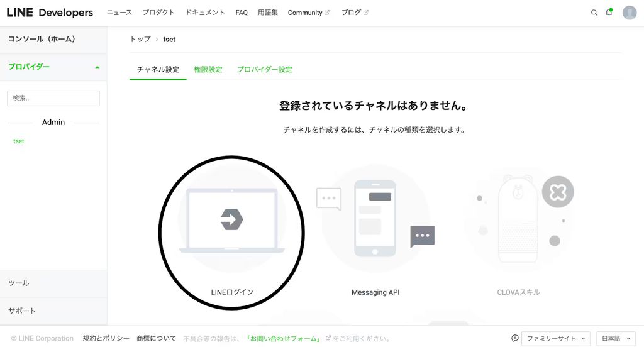The width and height of the screenshot is (644, 352).
Task: Open notifications bell icon
Action: pyautogui.click(x=609, y=13)
